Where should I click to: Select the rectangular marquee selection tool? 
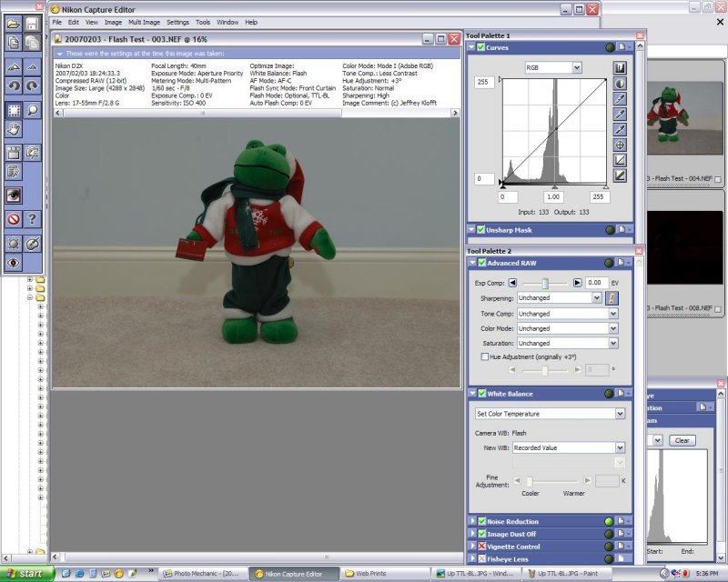click(14, 110)
